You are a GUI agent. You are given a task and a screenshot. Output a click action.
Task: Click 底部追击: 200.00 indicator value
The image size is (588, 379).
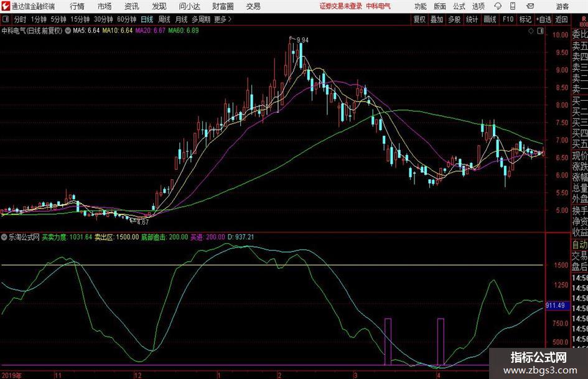pyautogui.click(x=164, y=237)
